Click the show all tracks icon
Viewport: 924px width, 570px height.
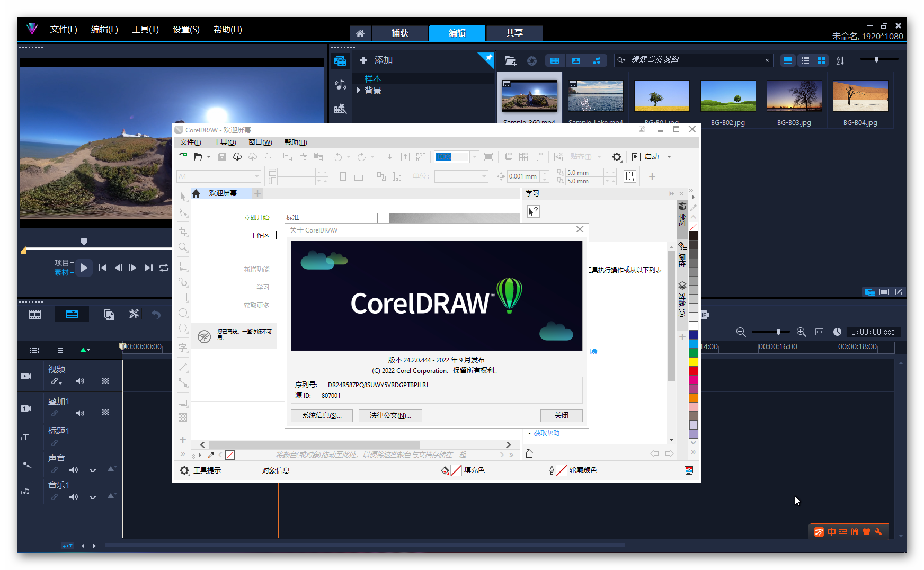coord(34,350)
